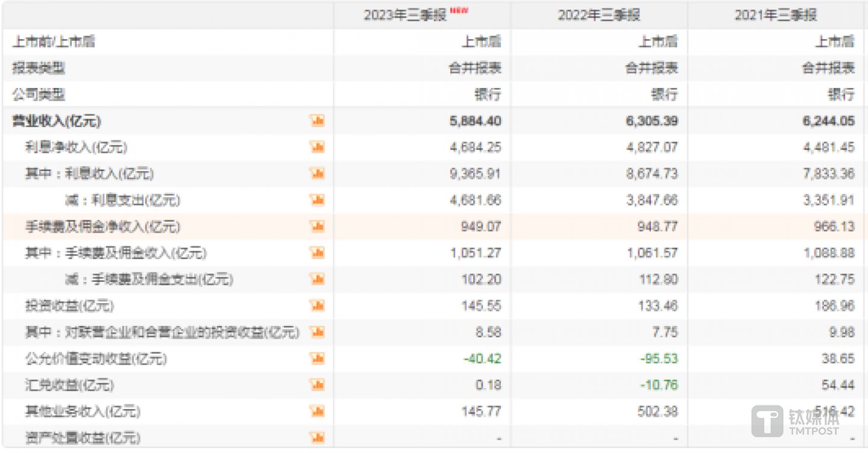Screen dimensions: 868x453
Task: Click chart icon for 手续费及佣金净收入
Action: [317, 226]
